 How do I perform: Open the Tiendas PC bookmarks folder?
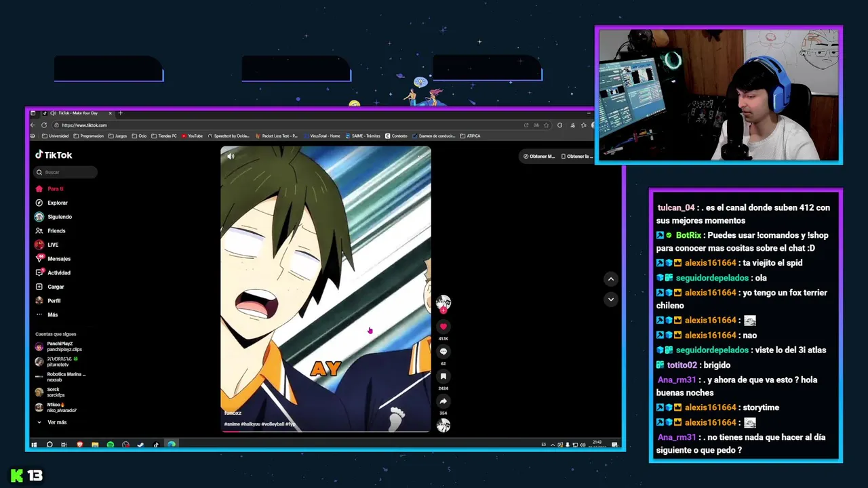164,136
